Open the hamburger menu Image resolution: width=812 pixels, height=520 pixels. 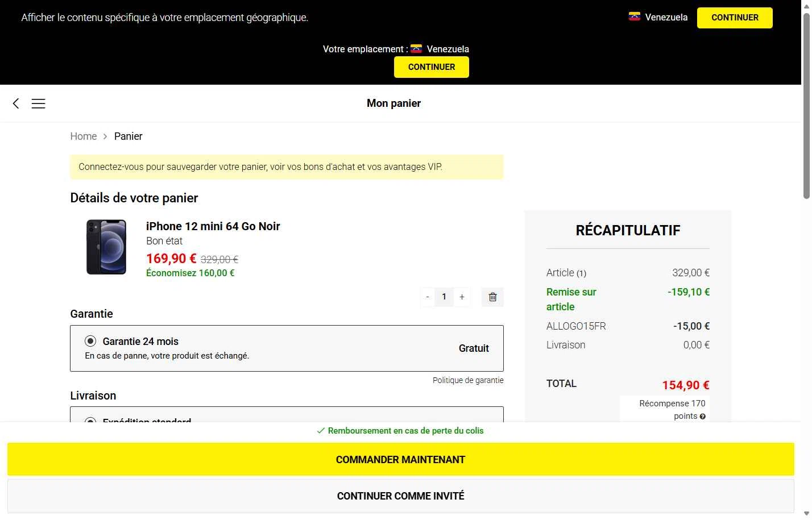click(x=38, y=103)
